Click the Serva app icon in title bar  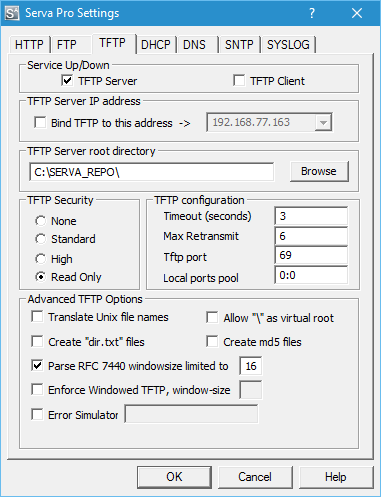12,13
